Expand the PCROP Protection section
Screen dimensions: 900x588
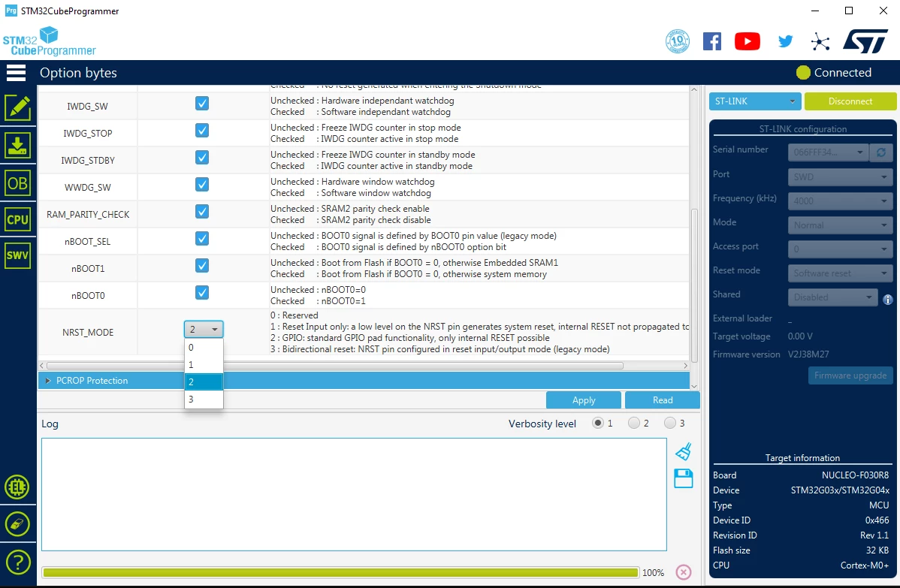tap(48, 380)
